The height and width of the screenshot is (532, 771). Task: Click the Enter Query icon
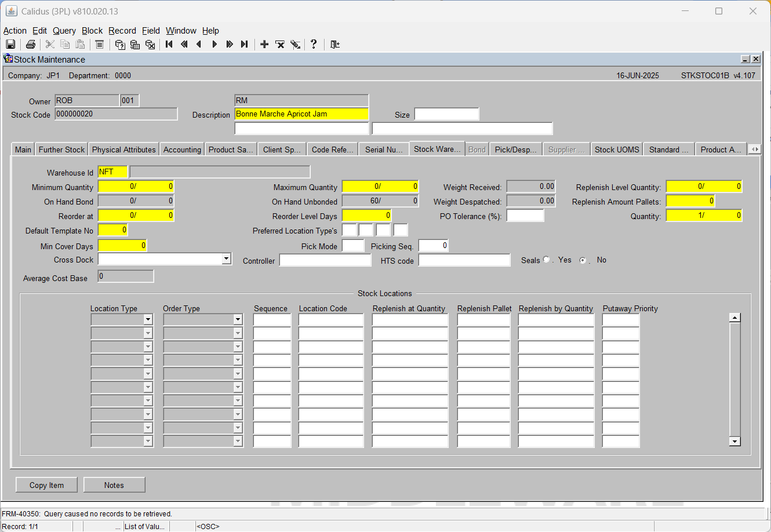pyautogui.click(x=120, y=44)
